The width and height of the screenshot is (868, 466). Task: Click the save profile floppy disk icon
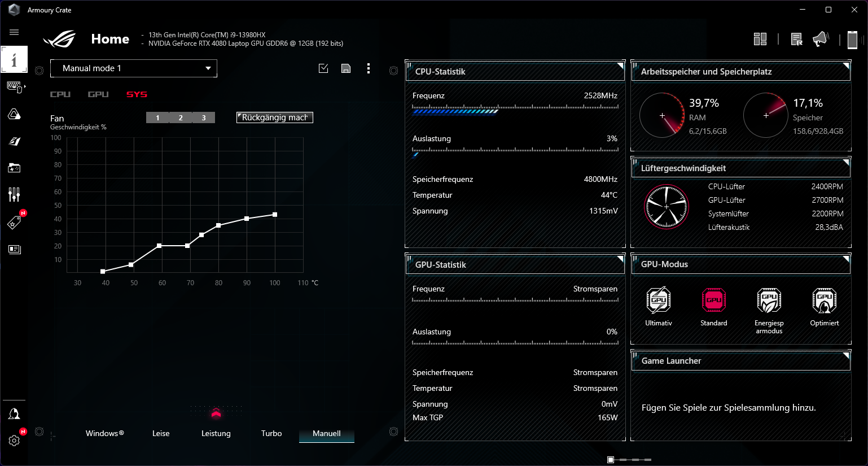tap(346, 68)
